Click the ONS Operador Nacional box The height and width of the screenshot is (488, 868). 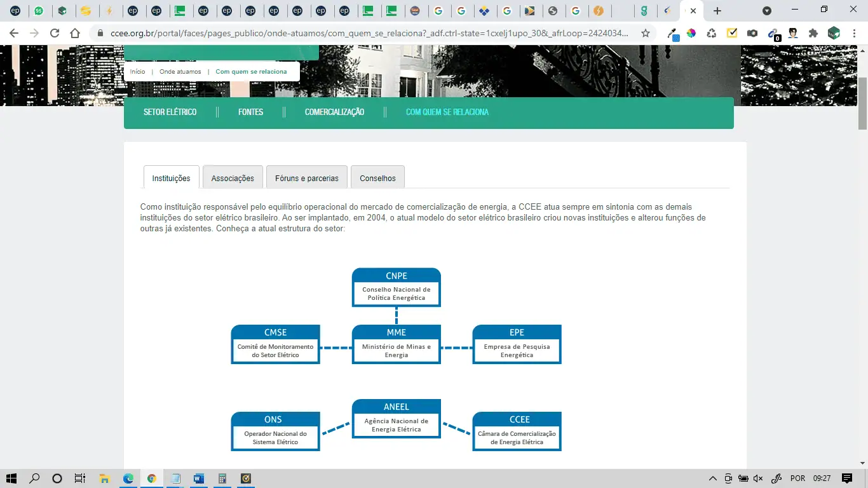point(275,431)
